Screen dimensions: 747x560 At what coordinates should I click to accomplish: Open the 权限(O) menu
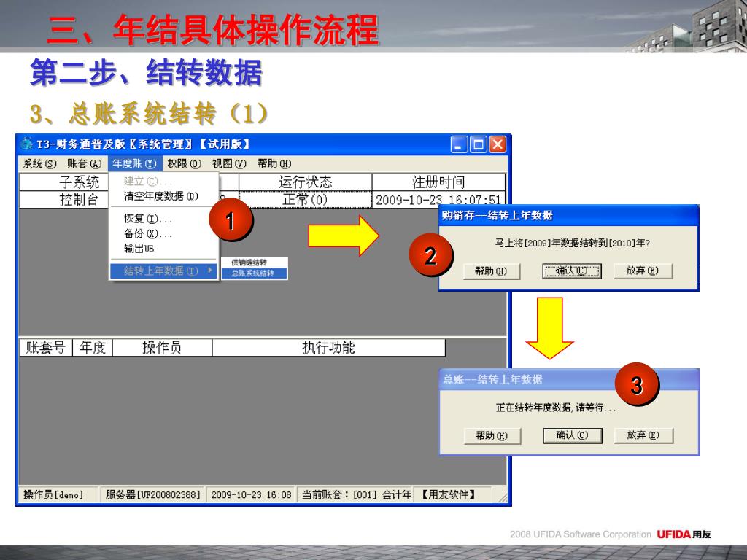click(x=184, y=164)
